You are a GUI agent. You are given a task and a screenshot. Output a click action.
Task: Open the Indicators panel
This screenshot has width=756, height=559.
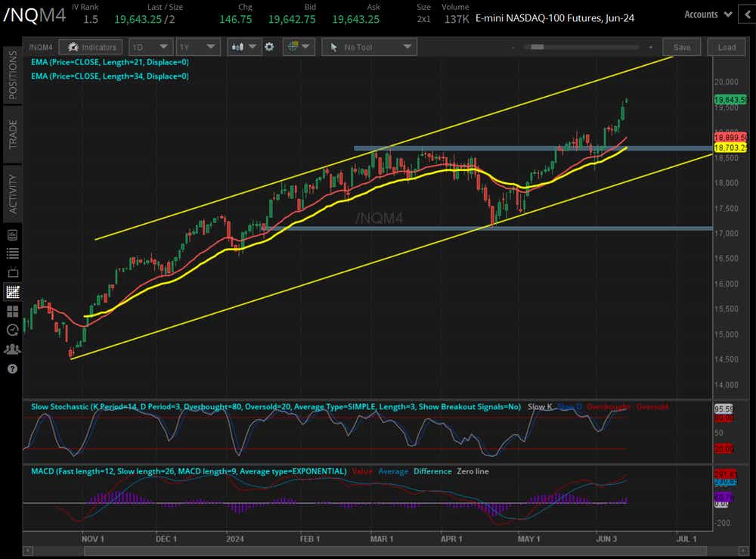pyautogui.click(x=92, y=47)
